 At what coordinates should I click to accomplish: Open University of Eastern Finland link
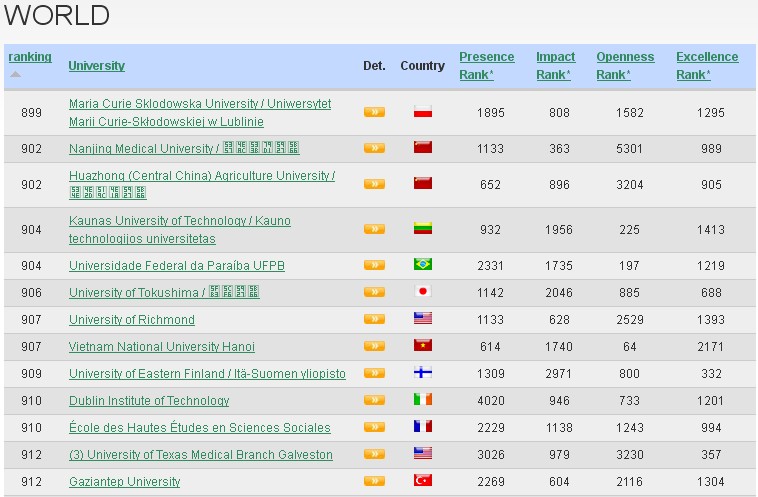pos(207,374)
